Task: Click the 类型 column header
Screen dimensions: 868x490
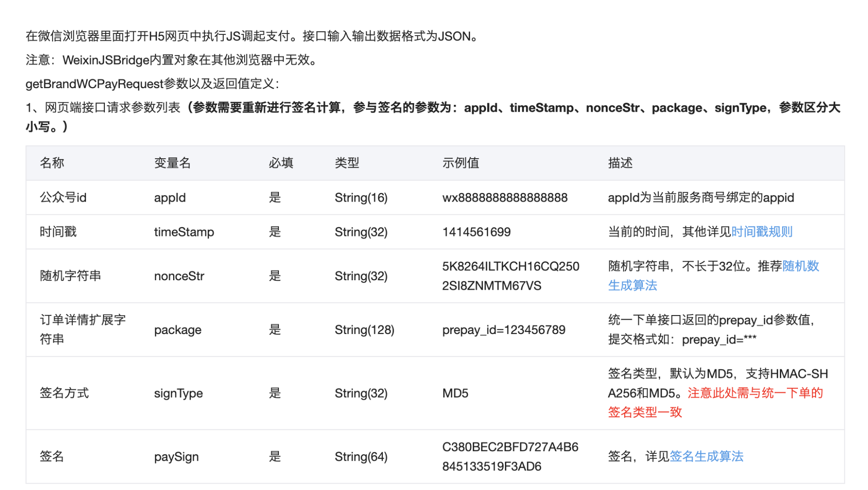Action: pos(347,163)
